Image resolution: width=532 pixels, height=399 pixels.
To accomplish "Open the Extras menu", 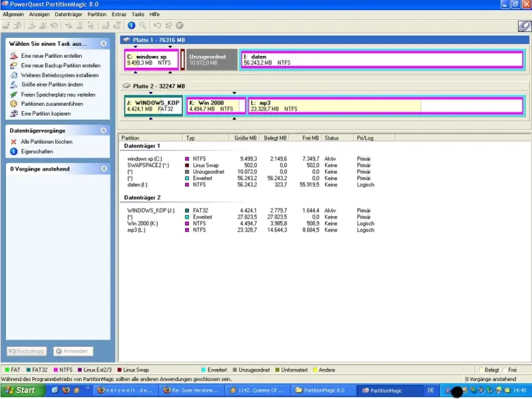I will 119,13.
